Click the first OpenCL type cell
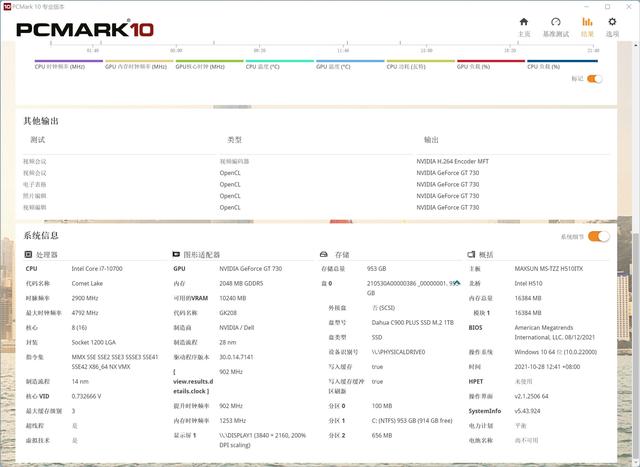Screen dimensions: 640x467 [230, 173]
